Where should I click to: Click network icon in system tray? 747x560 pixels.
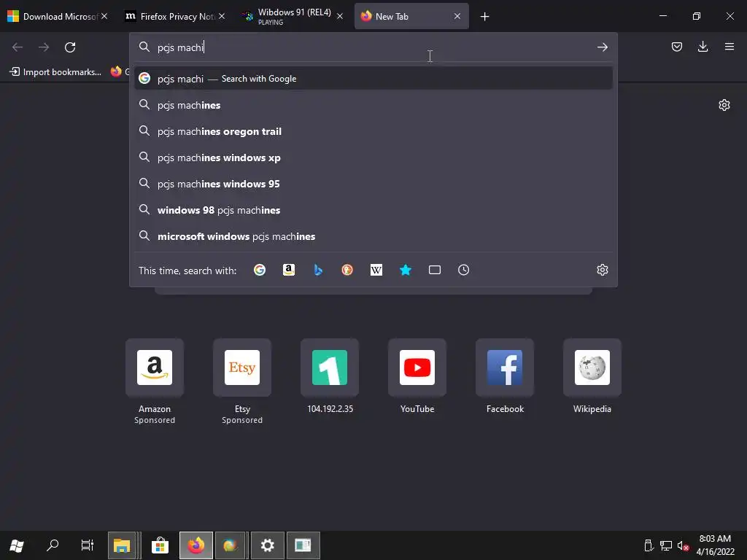click(x=665, y=545)
